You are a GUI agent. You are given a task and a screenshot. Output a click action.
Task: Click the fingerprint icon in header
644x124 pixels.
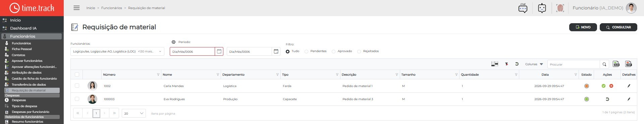pyautogui.click(x=560, y=8)
